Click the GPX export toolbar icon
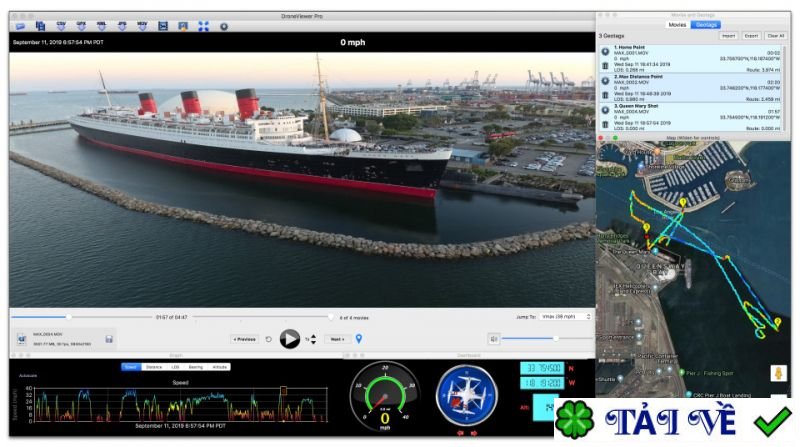The width and height of the screenshot is (800, 447). pyautogui.click(x=81, y=26)
